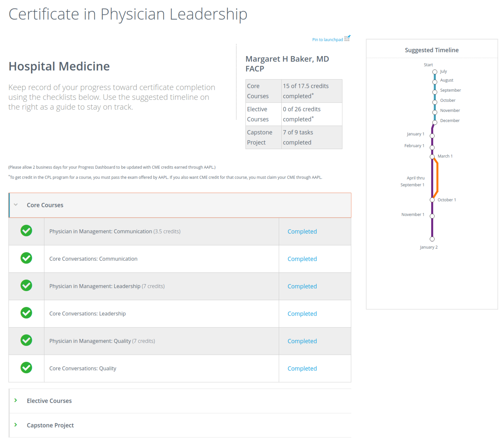This screenshot has width=504, height=445.
Task: Click the March 1 timeline marker
Action: click(x=432, y=157)
